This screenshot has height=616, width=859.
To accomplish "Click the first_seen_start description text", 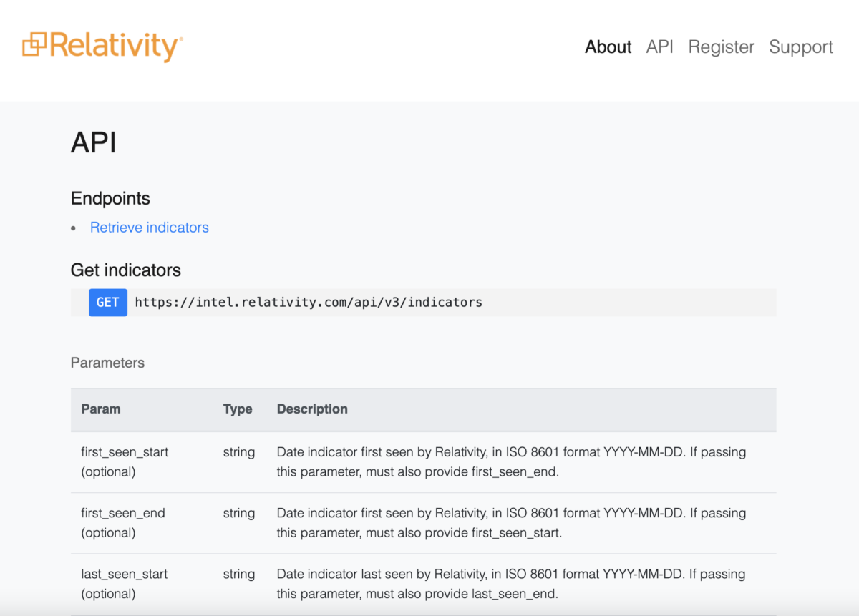I will (511, 462).
